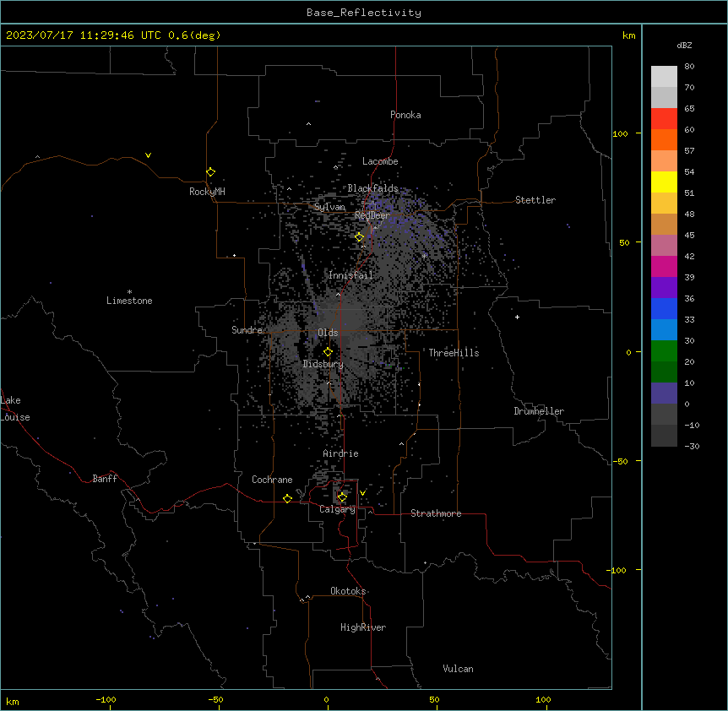The image size is (728, 711).
Task: Click the yellow diamond marker under Cochrane
Action: pyautogui.click(x=287, y=498)
